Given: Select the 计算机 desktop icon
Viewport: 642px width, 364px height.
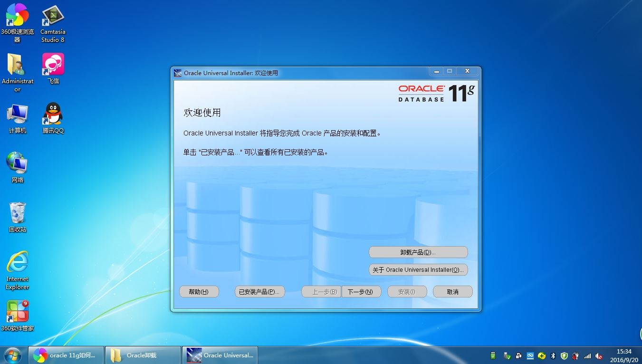Looking at the screenshot, I should (17, 118).
